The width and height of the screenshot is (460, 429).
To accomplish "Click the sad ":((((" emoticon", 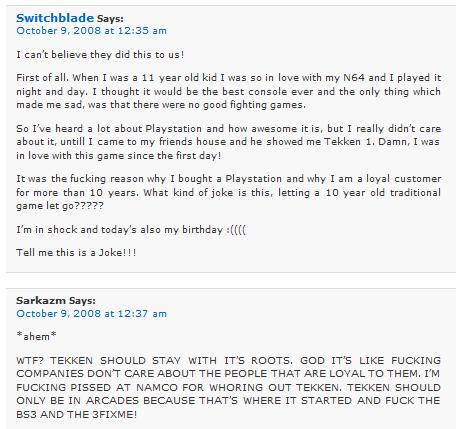I will [236, 230].
